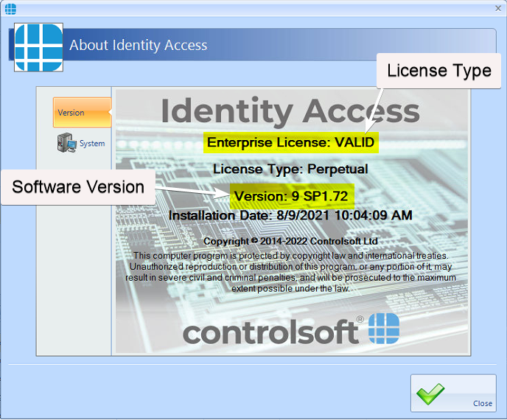Viewport: 507px width, 420px height.
Task: Open the System tab
Action: (x=82, y=143)
